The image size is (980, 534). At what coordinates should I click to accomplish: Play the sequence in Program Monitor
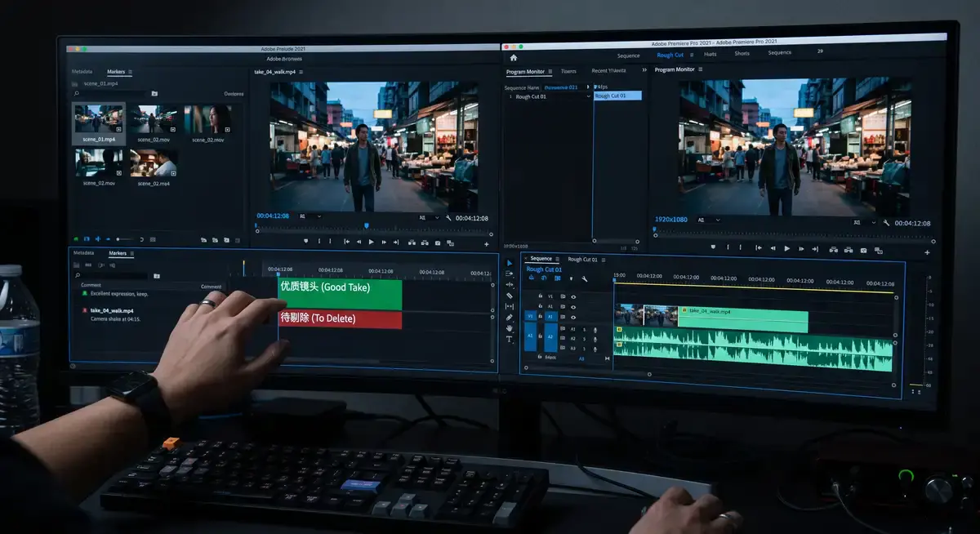coord(787,248)
